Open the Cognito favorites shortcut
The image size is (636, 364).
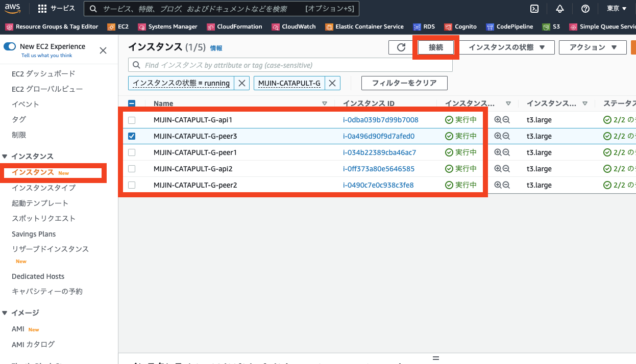pos(460,27)
